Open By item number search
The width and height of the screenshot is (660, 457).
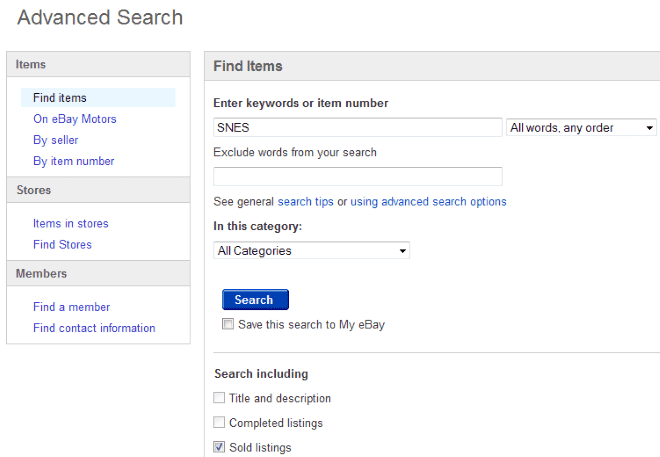point(74,161)
